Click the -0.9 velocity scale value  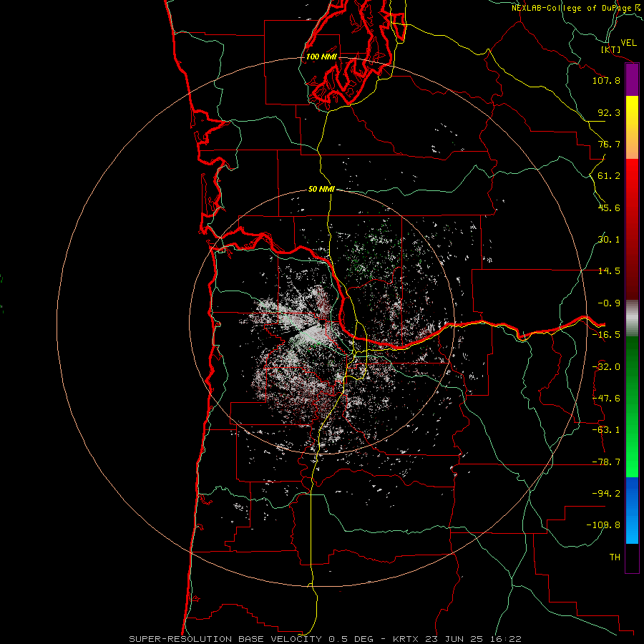609,303
